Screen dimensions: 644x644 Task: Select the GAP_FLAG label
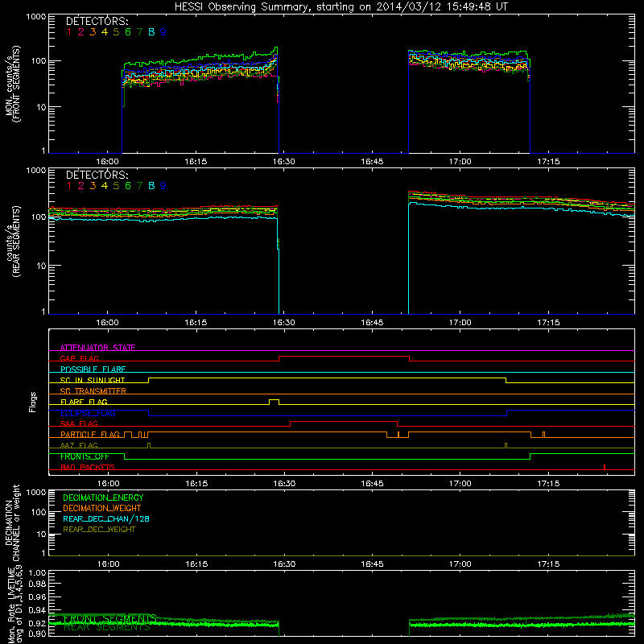(x=79, y=358)
